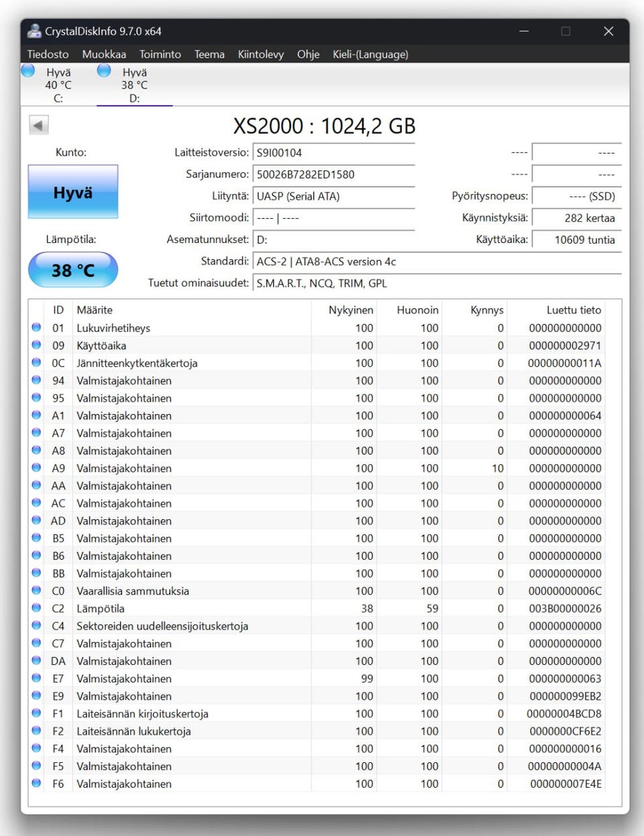Click the status dot for attribute 94
This screenshot has width=644, height=836.
[x=36, y=380]
